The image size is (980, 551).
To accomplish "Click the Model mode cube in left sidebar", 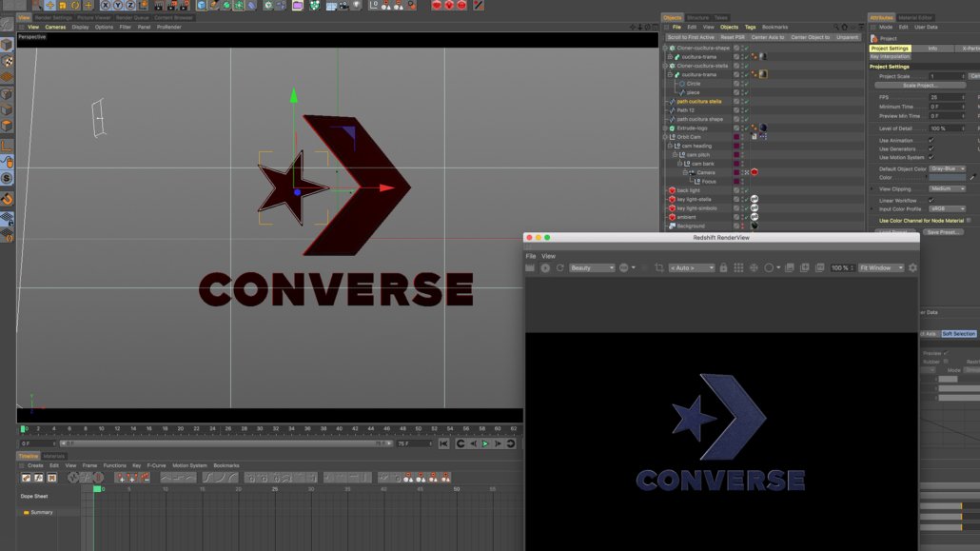I will (x=7, y=45).
